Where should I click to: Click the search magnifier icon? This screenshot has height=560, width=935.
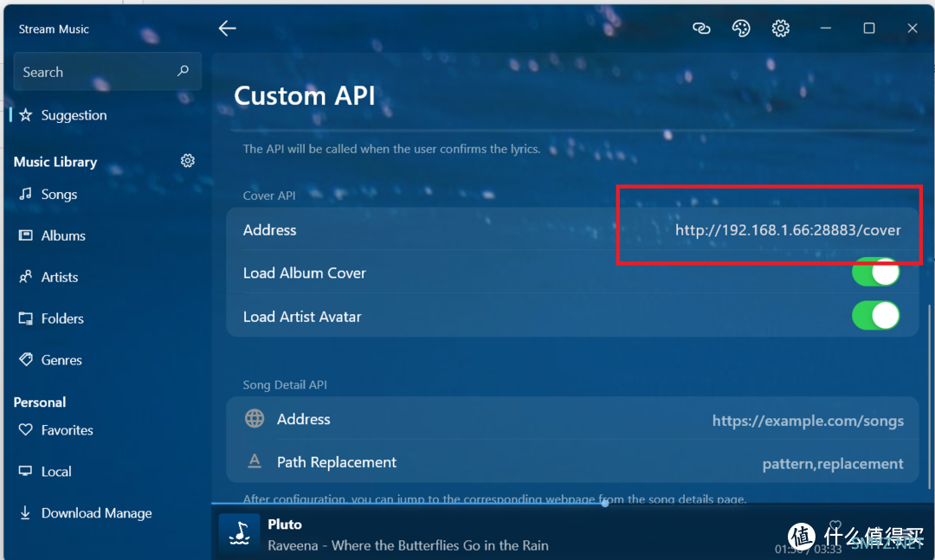pyautogui.click(x=183, y=71)
